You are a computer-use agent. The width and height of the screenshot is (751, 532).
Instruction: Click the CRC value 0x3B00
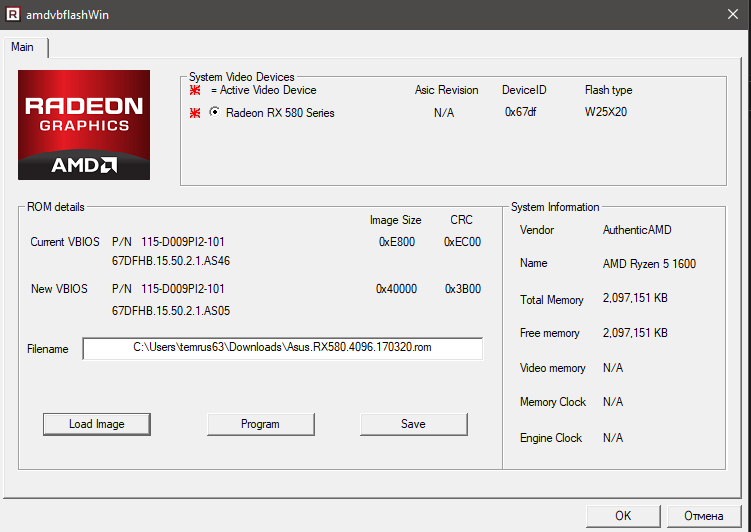pos(463,289)
